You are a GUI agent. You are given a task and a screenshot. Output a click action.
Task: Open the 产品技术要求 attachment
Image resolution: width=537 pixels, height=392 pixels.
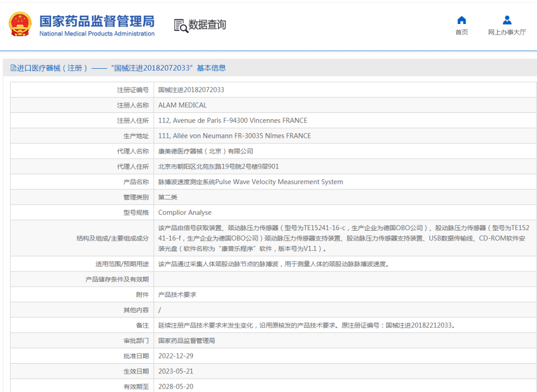point(177,294)
